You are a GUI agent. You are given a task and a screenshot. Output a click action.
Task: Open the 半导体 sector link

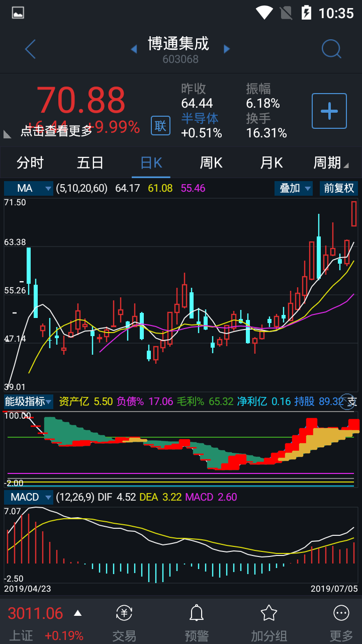coord(200,118)
